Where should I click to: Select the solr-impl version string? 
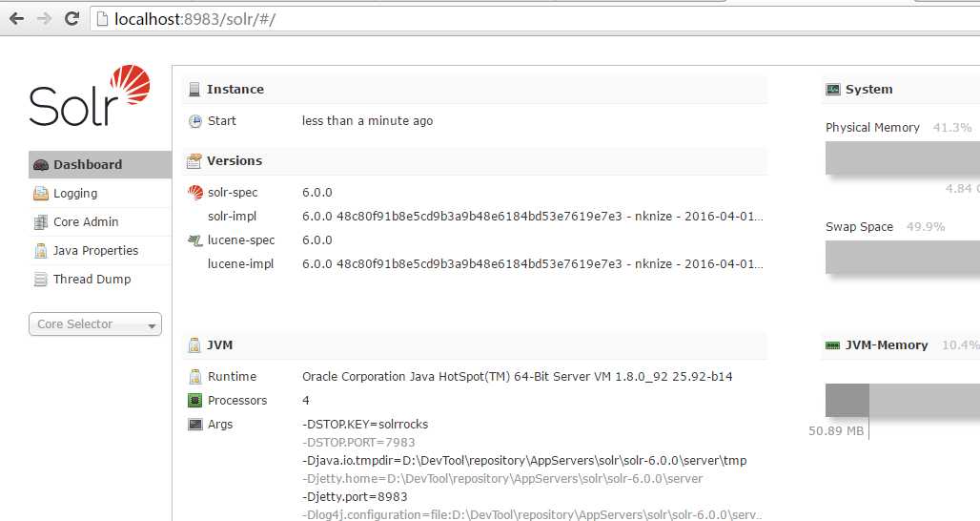point(533,217)
